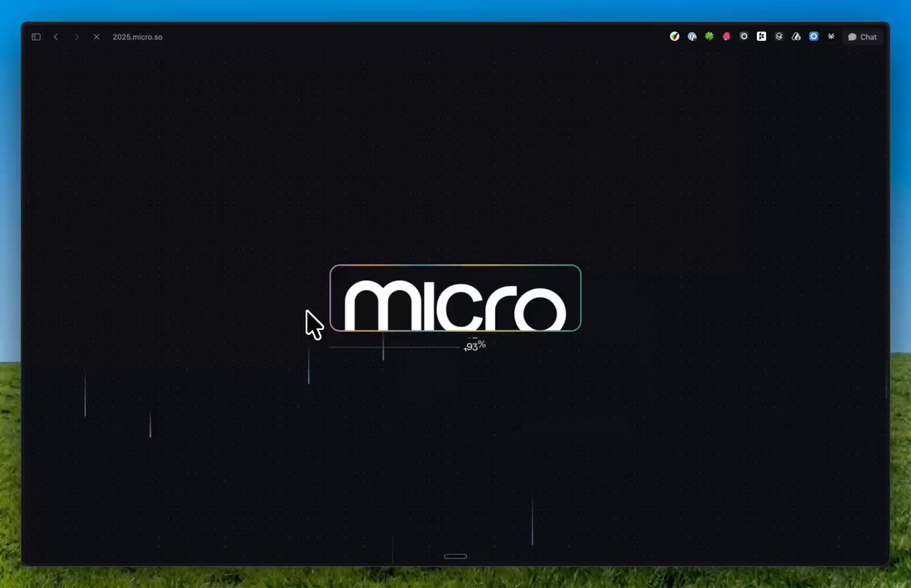The image size is (911, 588).
Task: Click the 93% loading percentage text
Action: (474, 346)
